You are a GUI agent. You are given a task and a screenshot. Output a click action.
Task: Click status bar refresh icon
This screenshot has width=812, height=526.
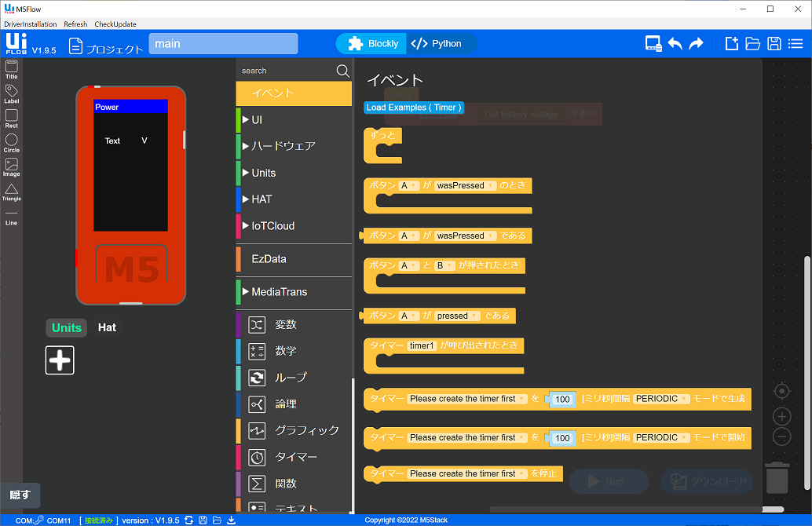click(189, 521)
